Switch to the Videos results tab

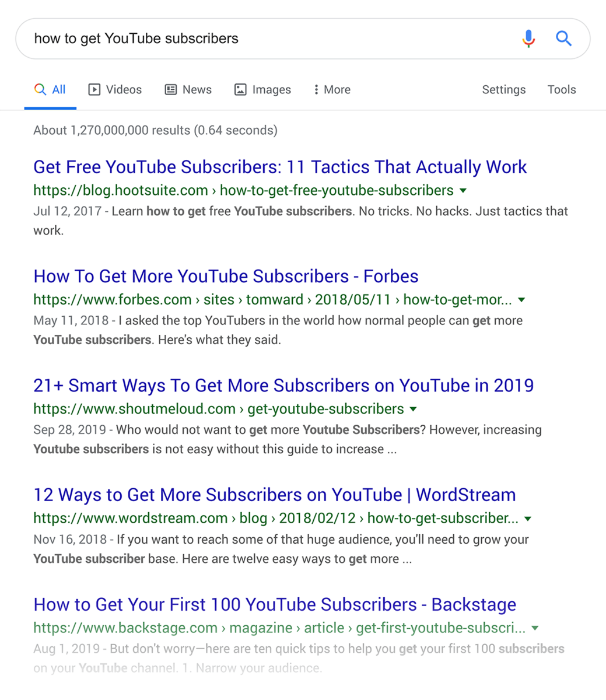[x=115, y=90]
